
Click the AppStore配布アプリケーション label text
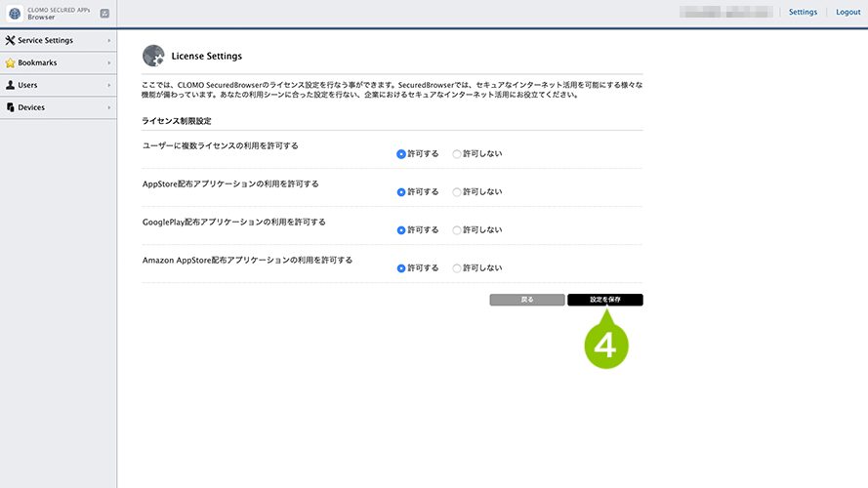pos(230,183)
